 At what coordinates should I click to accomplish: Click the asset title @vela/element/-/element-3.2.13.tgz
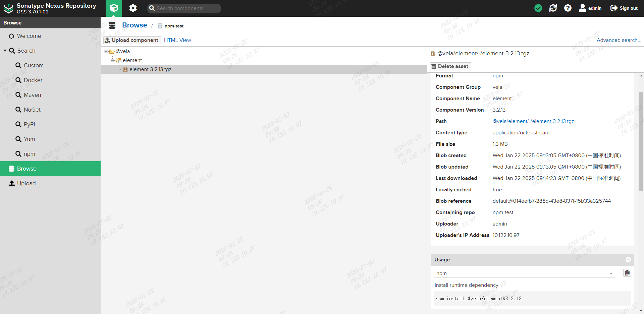coord(483,53)
